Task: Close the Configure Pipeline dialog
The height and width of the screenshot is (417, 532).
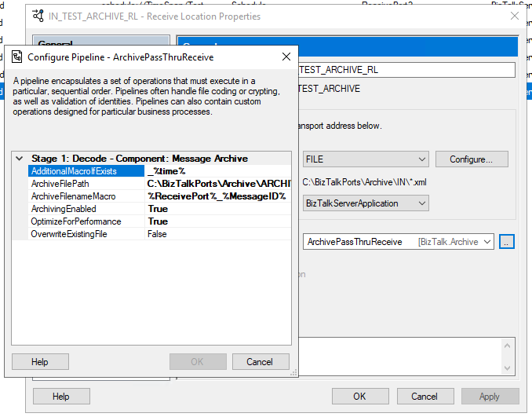Action: [286, 57]
